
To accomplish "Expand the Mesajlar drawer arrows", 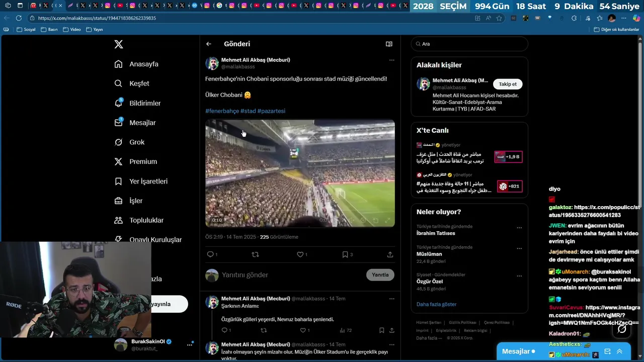I will [x=620, y=351].
